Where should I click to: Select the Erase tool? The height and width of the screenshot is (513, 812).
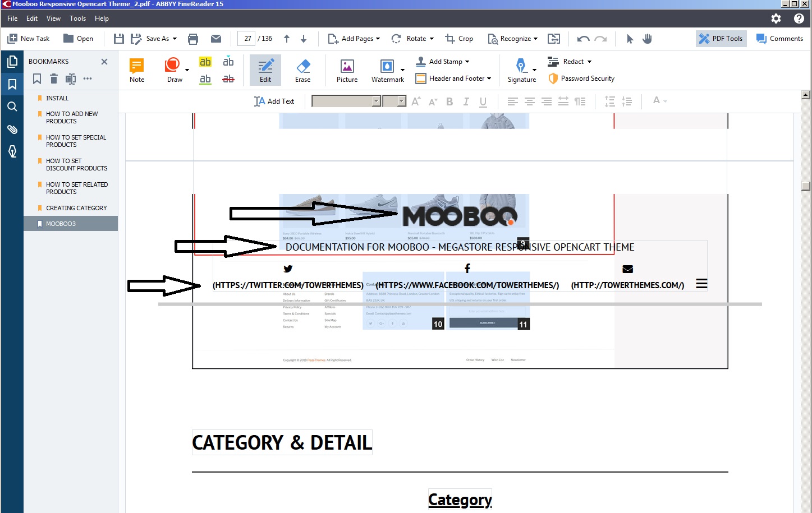click(303, 71)
